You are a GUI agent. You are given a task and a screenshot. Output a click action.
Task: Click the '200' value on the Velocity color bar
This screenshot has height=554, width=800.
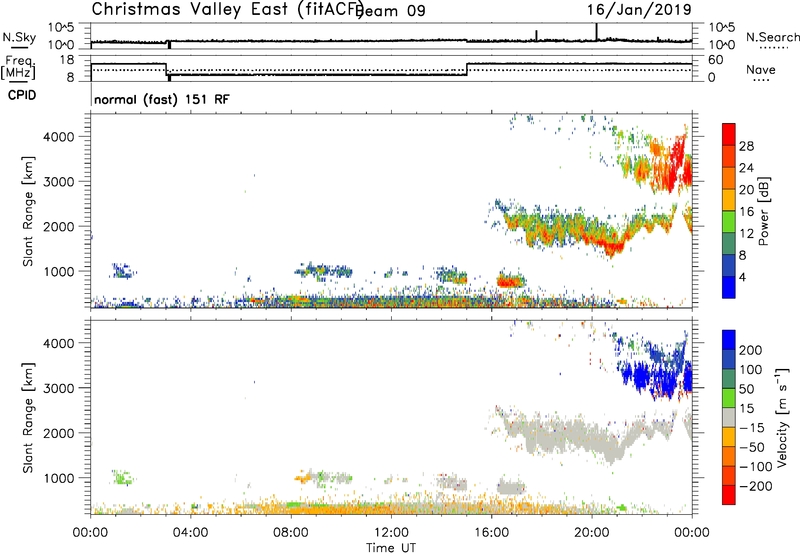click(x=751, y=350)
